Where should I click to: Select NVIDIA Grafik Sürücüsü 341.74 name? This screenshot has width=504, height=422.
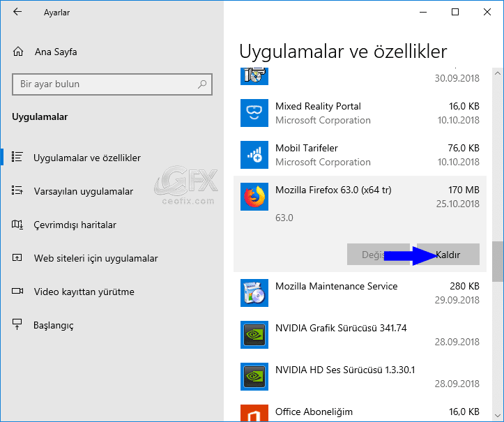tap(341, 328)
